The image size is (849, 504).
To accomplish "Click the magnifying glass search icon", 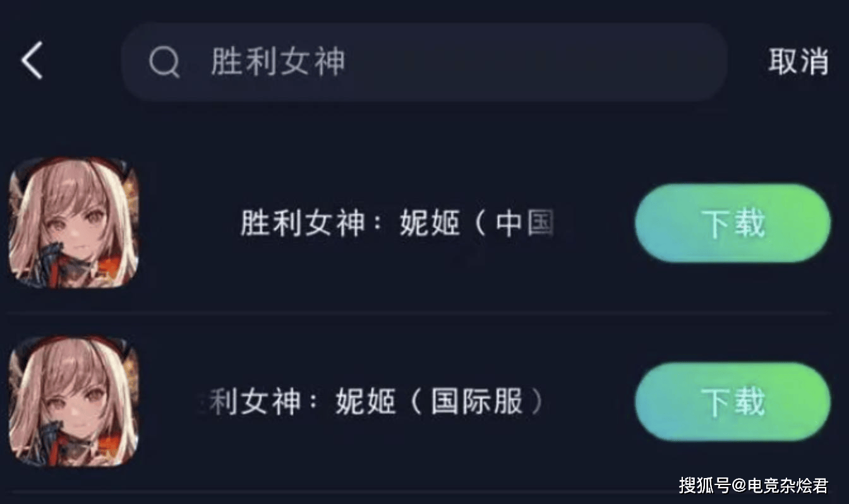I will click(x=164, y=62).
